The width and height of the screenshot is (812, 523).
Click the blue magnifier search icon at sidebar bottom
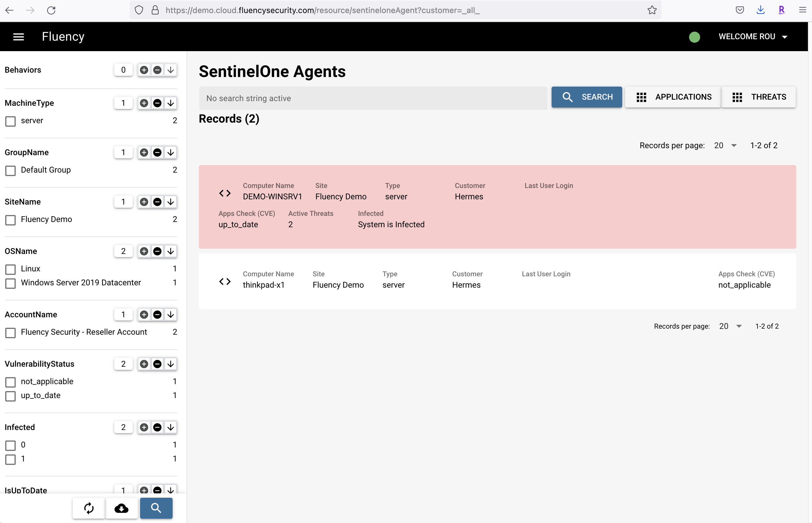click(156, 508)
